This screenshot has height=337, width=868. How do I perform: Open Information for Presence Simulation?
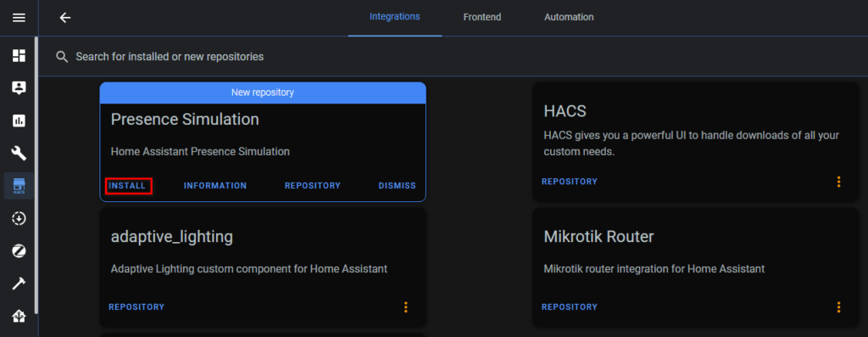point(215,186)
